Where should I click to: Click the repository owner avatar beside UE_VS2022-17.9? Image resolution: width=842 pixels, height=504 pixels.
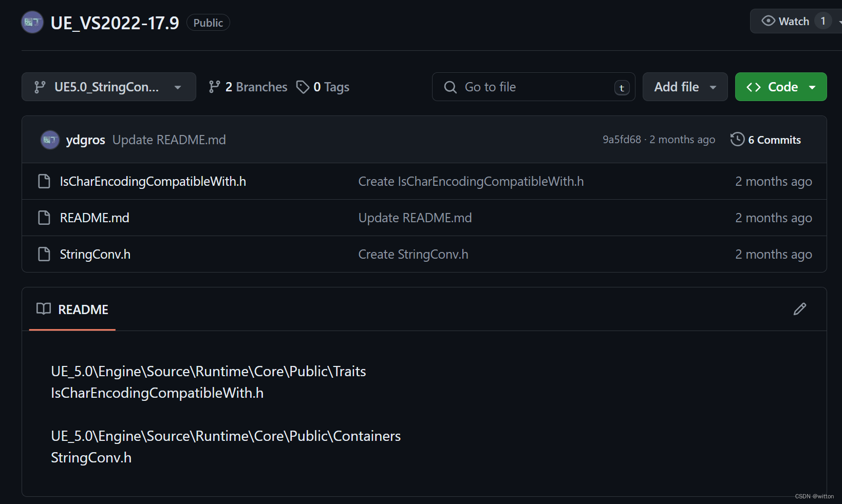(32, 22)
